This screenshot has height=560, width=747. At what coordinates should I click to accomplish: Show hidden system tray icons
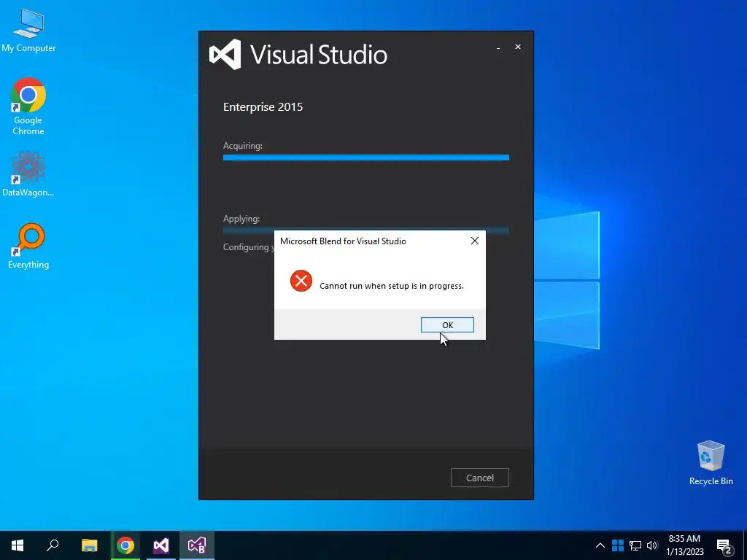(600, 545)
